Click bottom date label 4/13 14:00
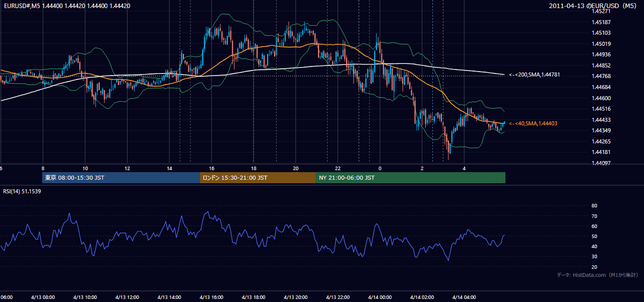The image size is (644, 302). 169,297
